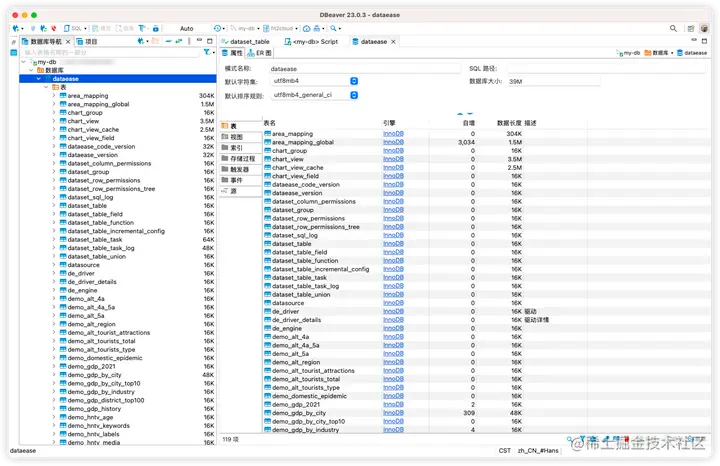Sort table list by 表名 column header
Viewport: 720px width, 466px height.
point(270,123)
